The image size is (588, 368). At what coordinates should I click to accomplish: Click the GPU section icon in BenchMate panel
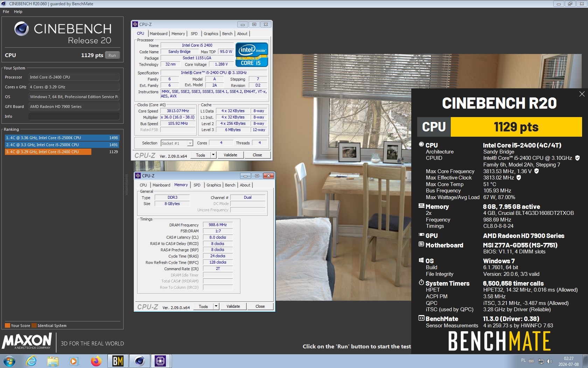tap(421, 235)
